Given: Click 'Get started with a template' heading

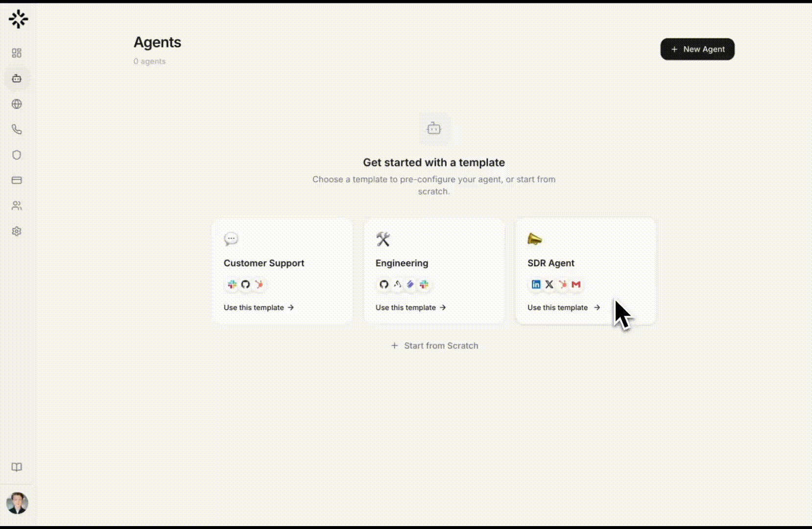Looking at the screenshot, I should (434, 163).
